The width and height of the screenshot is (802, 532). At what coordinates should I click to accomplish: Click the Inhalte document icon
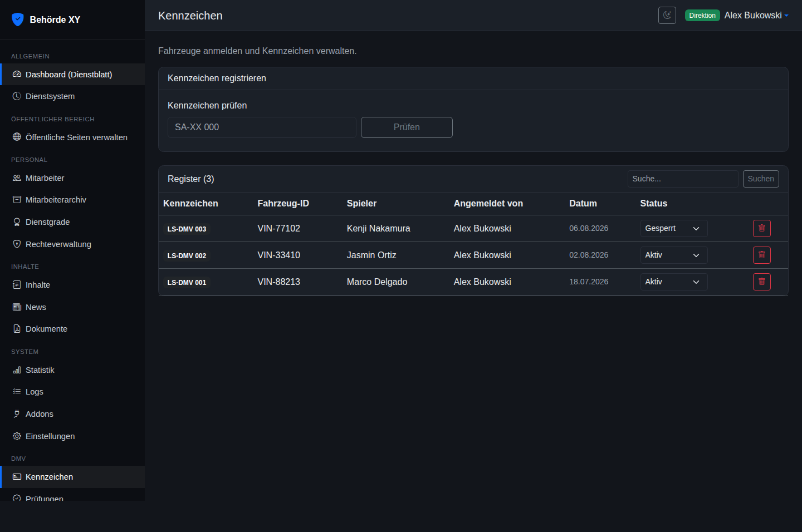[17, 285]
